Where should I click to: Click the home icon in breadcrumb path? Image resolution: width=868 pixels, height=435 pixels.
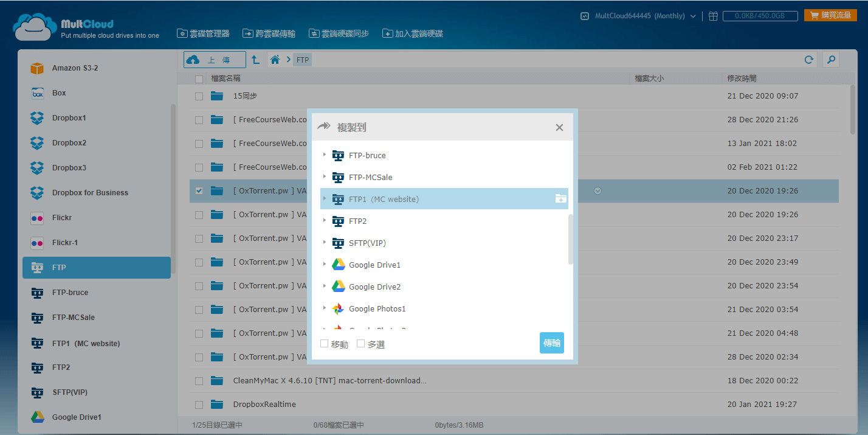pyautogui.click(x=275, y=60)
